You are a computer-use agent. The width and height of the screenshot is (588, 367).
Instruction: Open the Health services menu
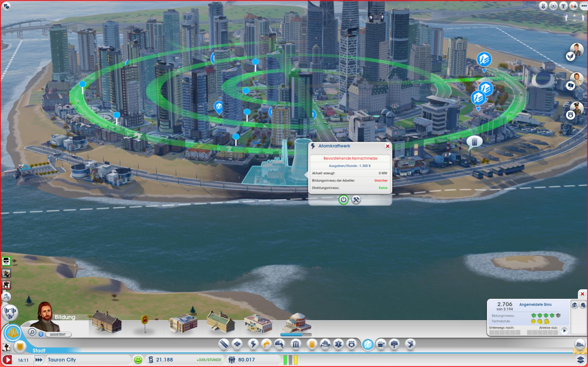point(338,344)
